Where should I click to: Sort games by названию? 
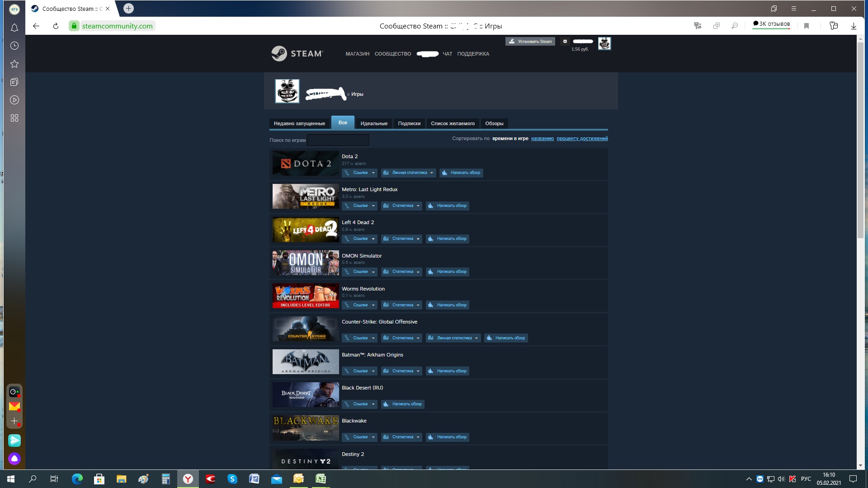click(x=542, y=138)
